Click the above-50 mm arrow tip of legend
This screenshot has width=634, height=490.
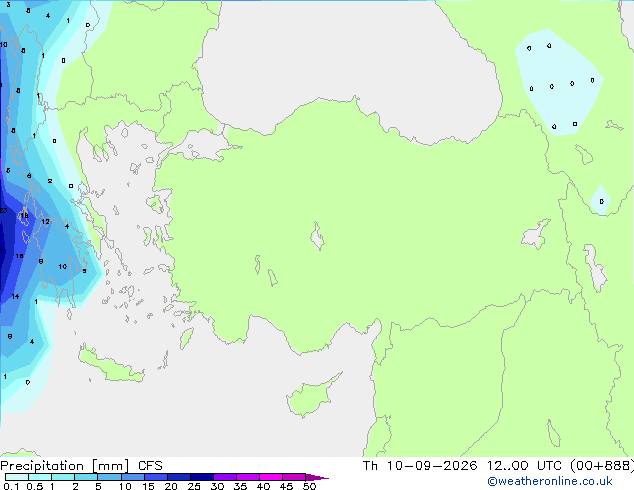pos(317,477)
